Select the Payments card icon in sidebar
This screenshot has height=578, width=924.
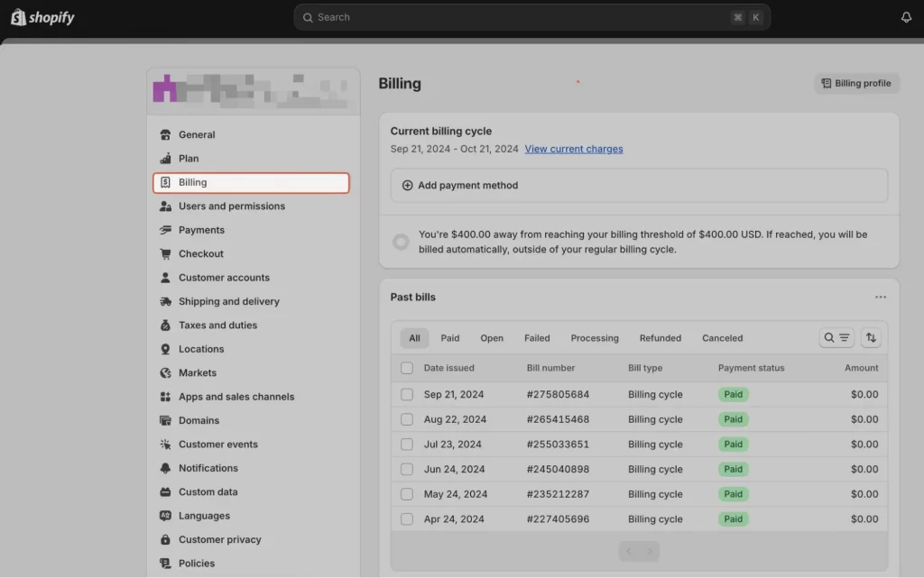pyautogui.click(x=166, y=230)
